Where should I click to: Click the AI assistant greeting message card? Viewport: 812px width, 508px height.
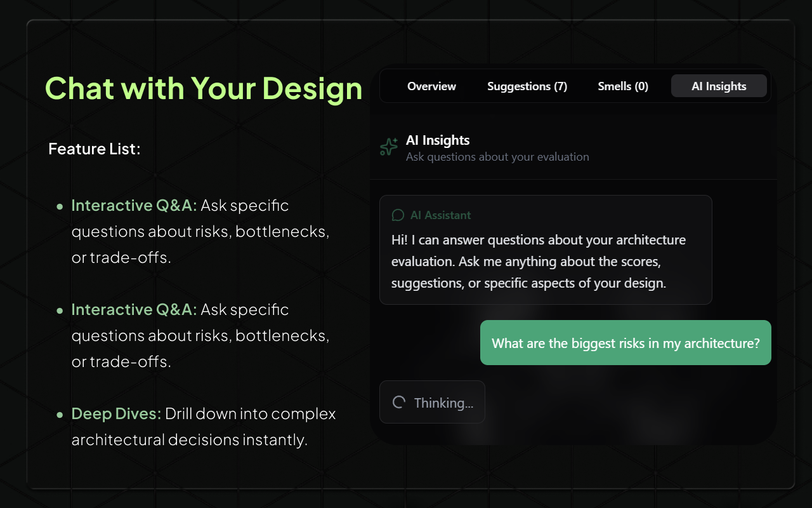(546, 249)
